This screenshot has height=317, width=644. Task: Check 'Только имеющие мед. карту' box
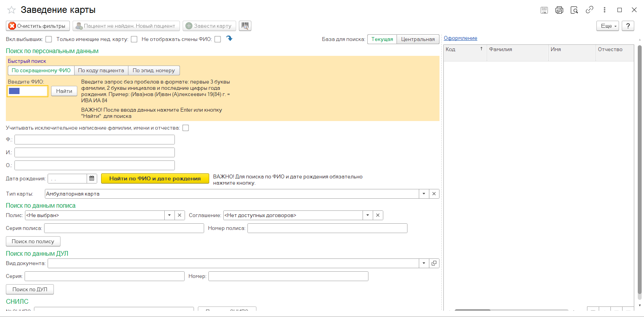click(134, 39)
